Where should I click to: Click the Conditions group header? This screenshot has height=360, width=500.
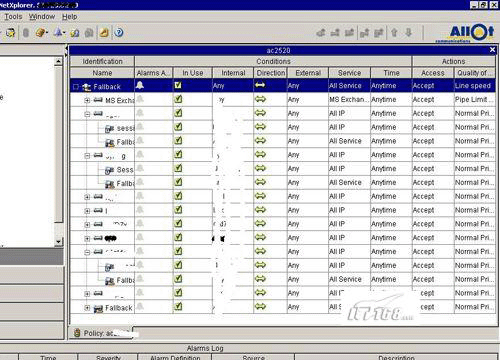(273, 61)
